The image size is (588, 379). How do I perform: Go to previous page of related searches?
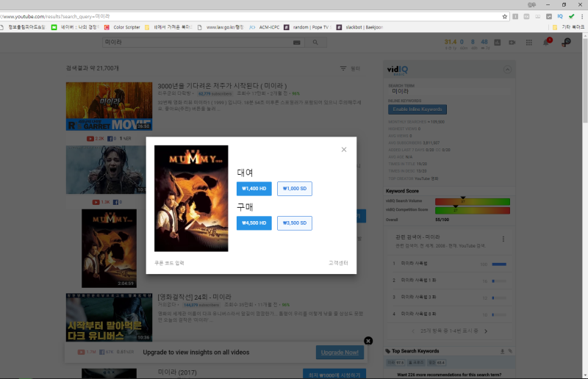pos(413,331)
